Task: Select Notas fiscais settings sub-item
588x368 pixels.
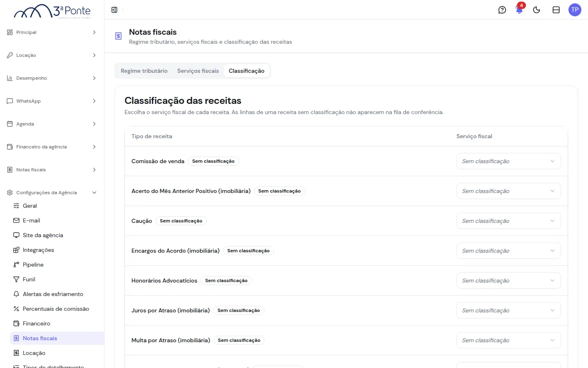Action: click(x=57, y=338)
